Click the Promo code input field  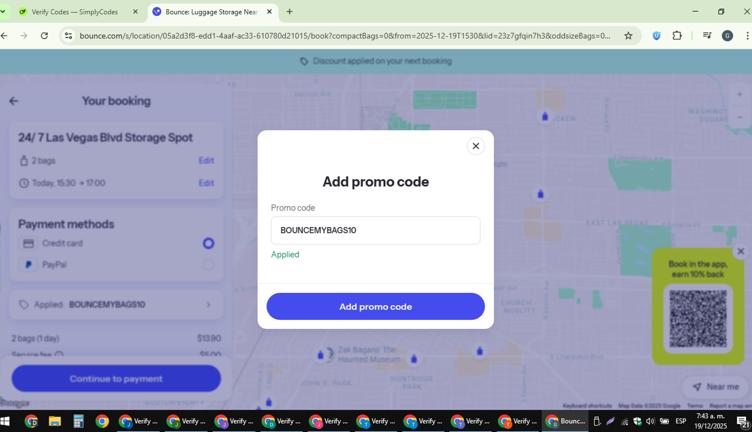pyautogui.click(x=376, y=230)
